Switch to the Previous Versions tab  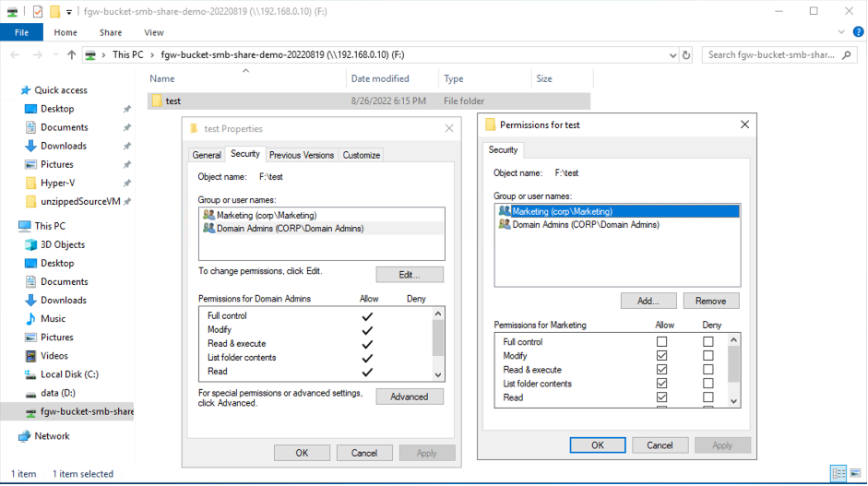pyautogui.click(x=302, y=155)
